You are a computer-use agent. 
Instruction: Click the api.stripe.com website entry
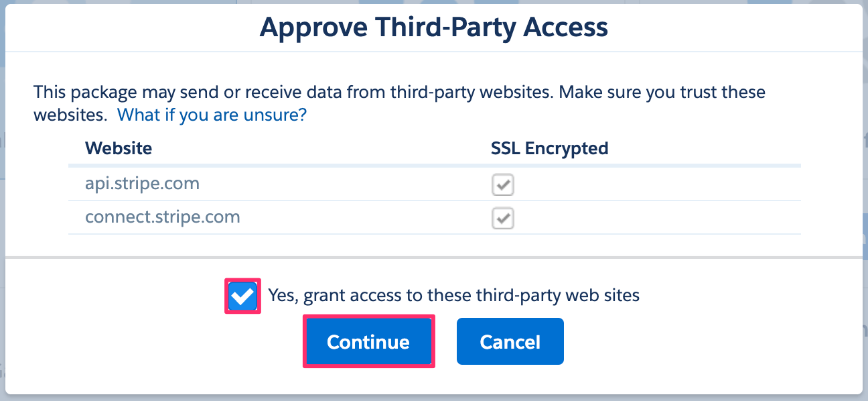point(142,184)
